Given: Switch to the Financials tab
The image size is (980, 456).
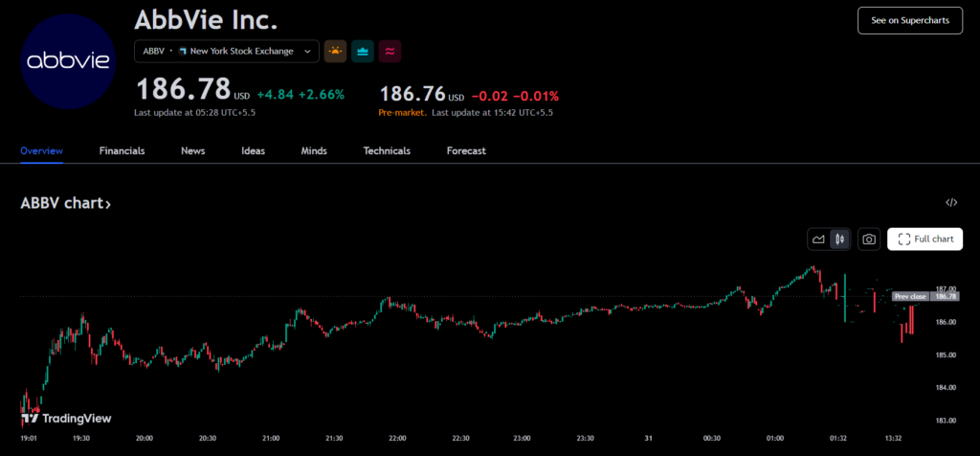Looking at the screenshot, I should click(x=122, y=150).
